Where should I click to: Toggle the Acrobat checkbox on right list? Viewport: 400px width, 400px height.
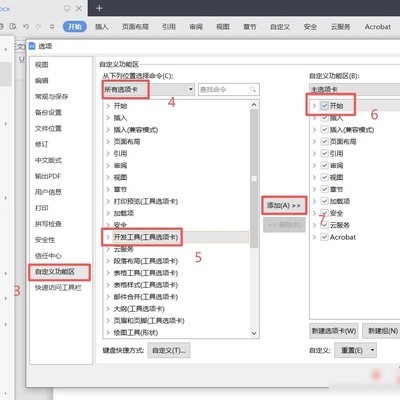324,237
